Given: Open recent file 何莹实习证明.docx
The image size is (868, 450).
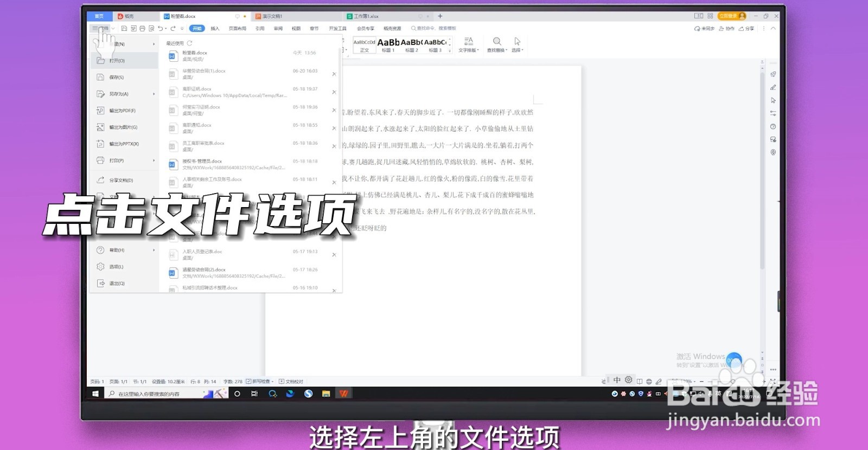Looking at the screenshot, I should click(249, 110).
